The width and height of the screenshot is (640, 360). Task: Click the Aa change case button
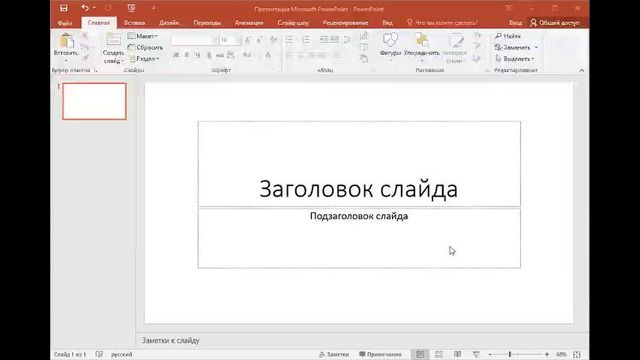pyautogui.click(x=247, y=55)
